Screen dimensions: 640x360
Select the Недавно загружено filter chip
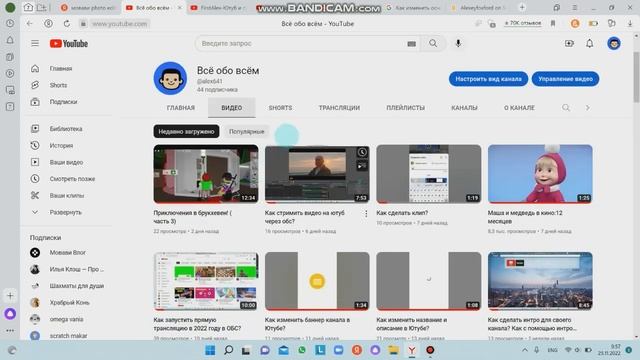click(x=186, y=131)
